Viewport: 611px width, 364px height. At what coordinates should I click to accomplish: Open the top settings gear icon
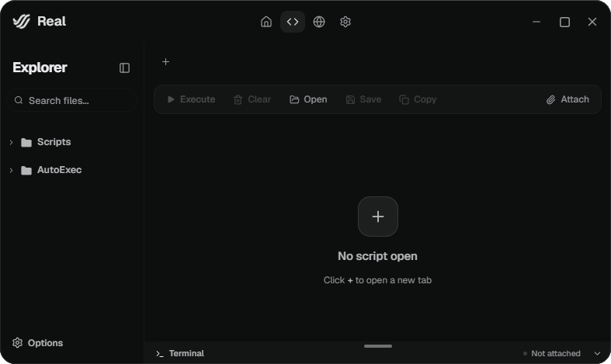(x=345, y=22)
